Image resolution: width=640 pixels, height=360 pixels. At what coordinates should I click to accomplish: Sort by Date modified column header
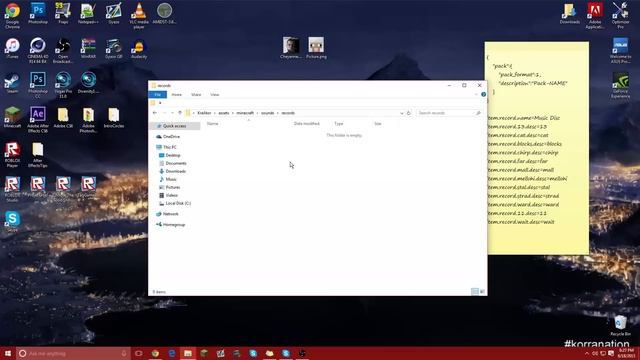307,123
